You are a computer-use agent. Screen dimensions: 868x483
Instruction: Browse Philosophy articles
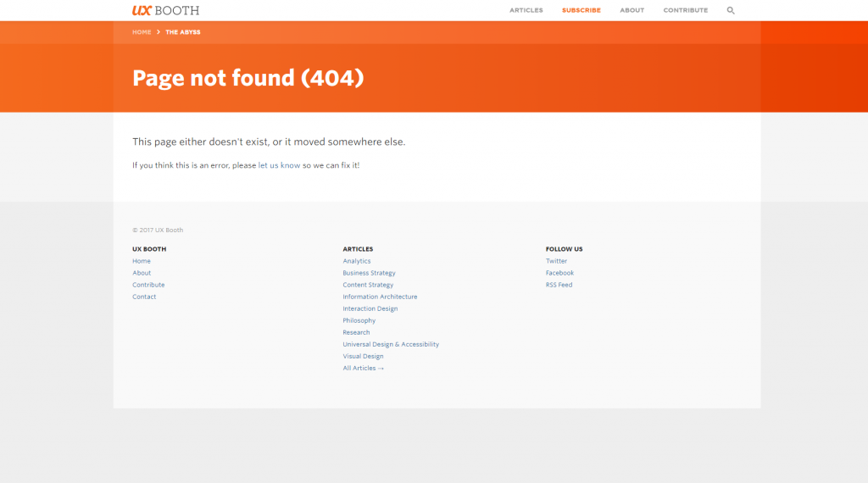coord(359,320)
